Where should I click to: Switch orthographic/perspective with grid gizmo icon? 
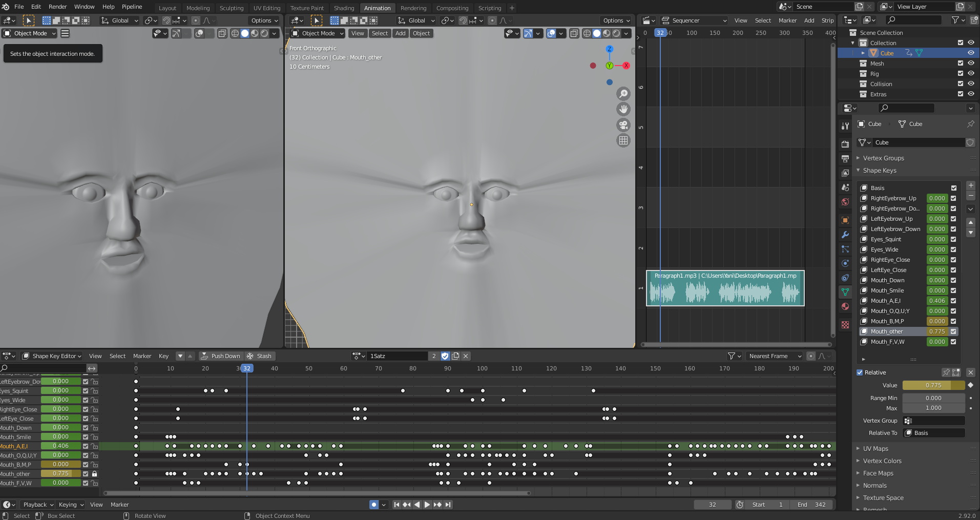623,140
